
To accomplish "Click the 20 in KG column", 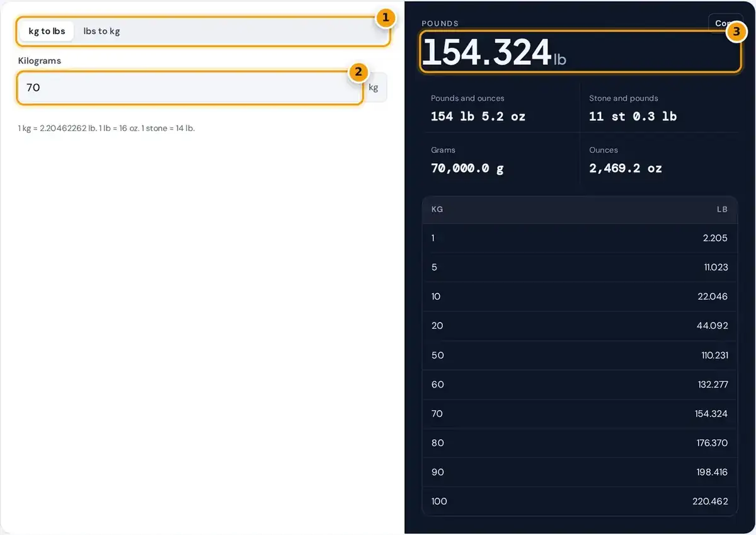I will click(437, 326).
